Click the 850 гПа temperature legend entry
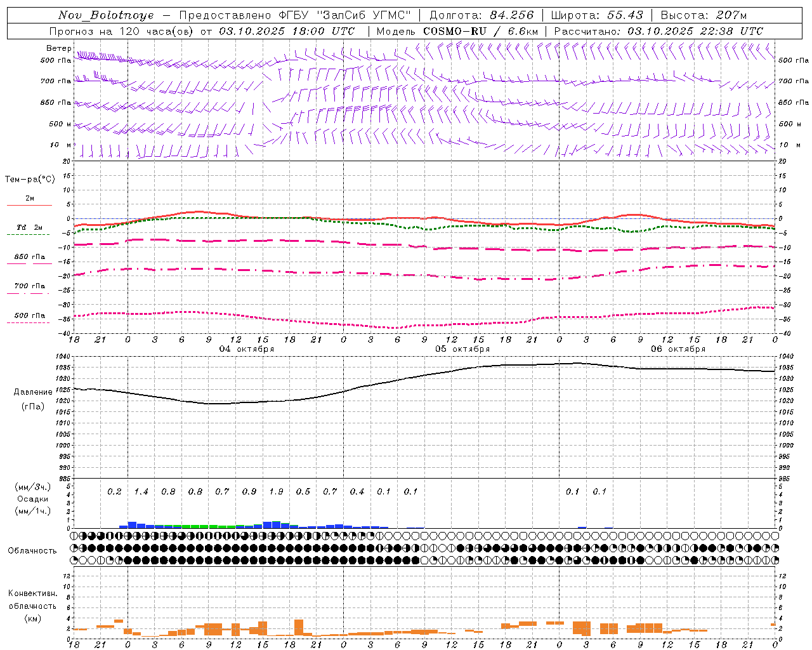Screen dimensions: 812x650 (30, 257)
